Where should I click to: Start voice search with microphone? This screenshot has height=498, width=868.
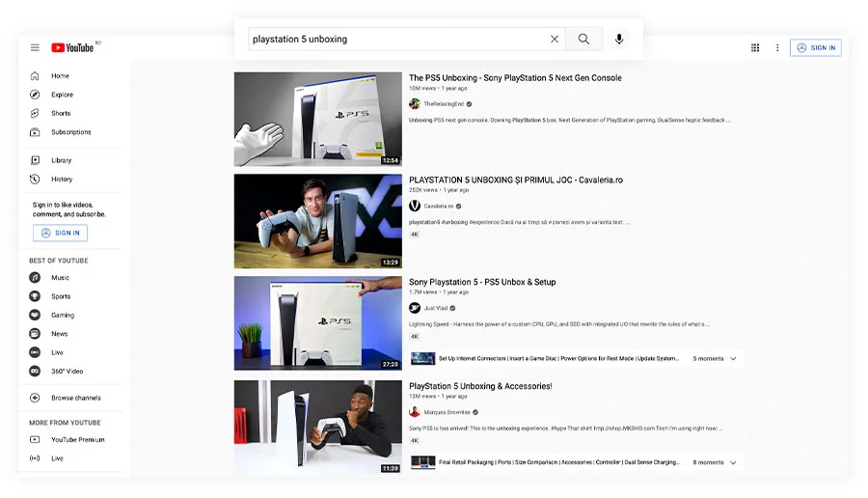[x=619, y=39]
